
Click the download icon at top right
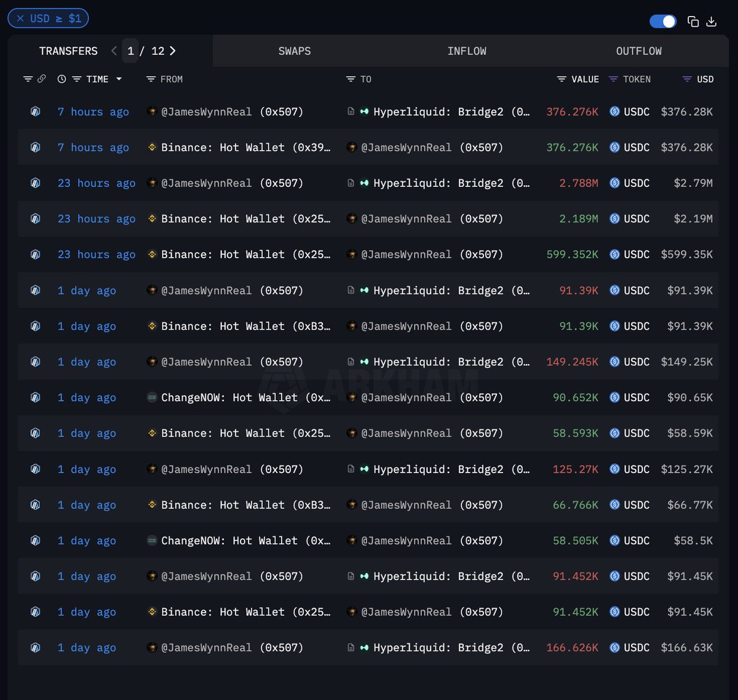pyautogui.click(x=712, y=22)
